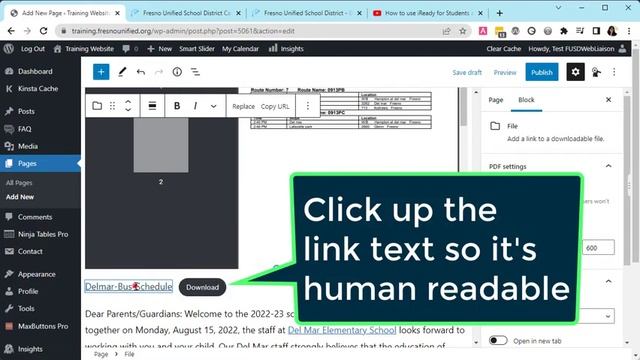Toggle bold formatting
Screen dimensions: 640x360
[177, 106]
